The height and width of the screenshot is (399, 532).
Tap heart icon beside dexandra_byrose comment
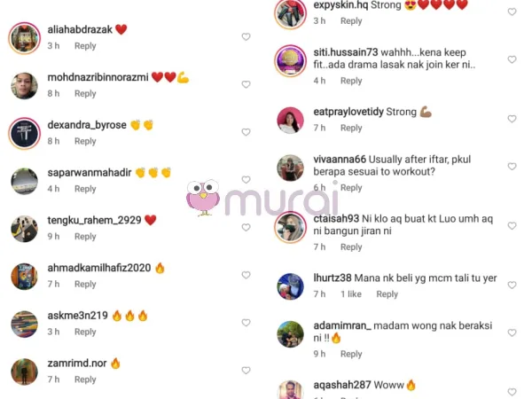tap(246, 132)
